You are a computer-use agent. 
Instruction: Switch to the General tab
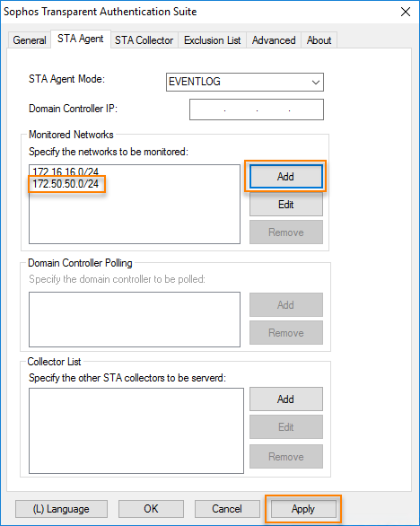30,40
